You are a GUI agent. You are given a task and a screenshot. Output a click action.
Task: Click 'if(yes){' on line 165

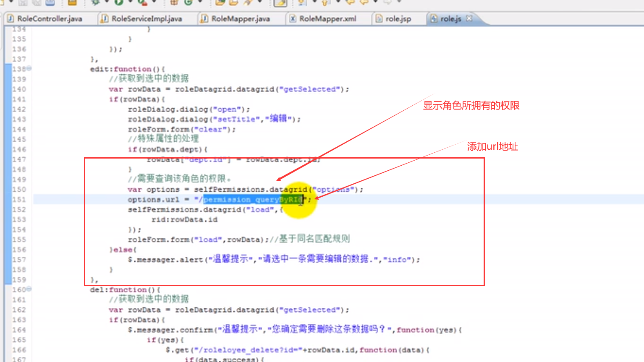165,340
